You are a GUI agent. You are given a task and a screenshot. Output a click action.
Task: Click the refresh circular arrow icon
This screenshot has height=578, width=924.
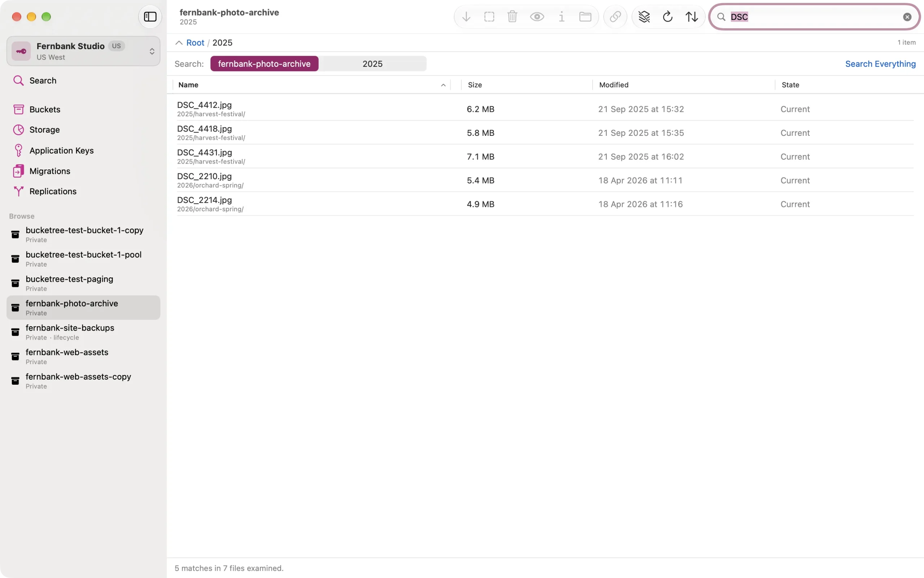(x=667, y=17)
